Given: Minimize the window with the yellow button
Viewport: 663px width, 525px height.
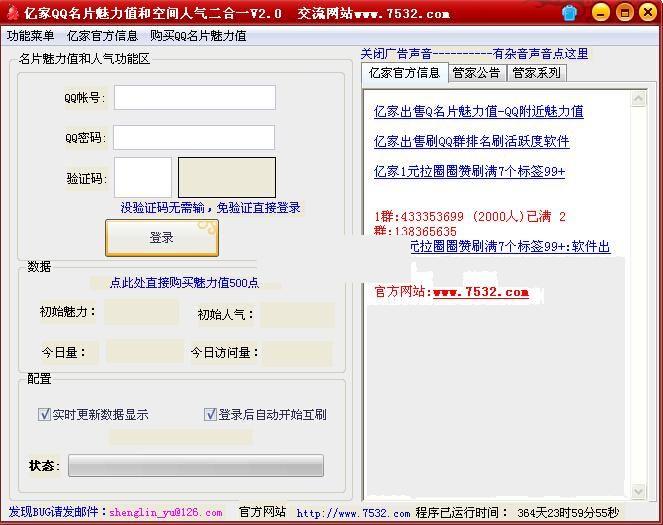Looking at the screenshot, I should tap(600, 12).
